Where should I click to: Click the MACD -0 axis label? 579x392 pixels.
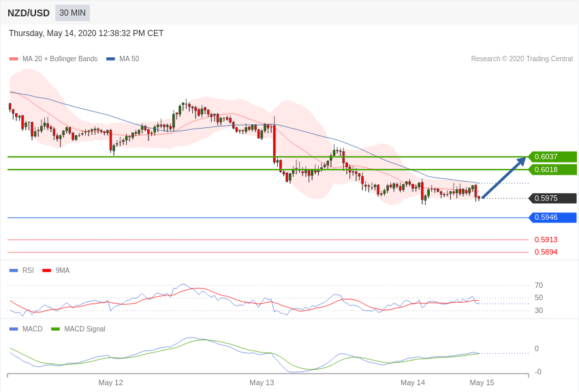(538, 372)
